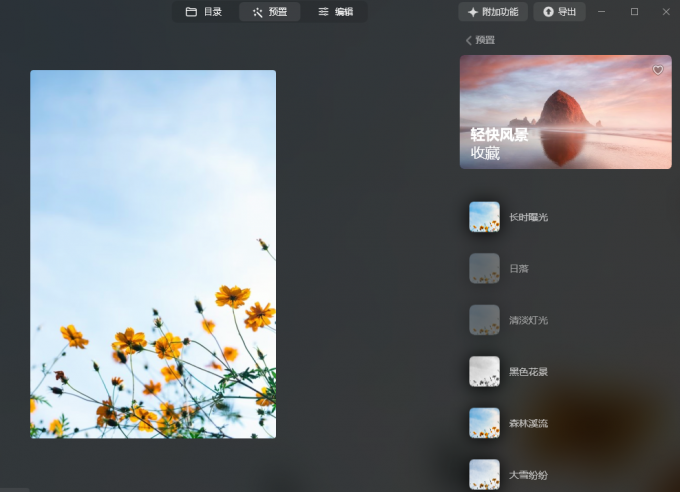Select the 森林溪流 preset label
The height and width of the screenshot is (492, 680).
(x=528, y=423)
